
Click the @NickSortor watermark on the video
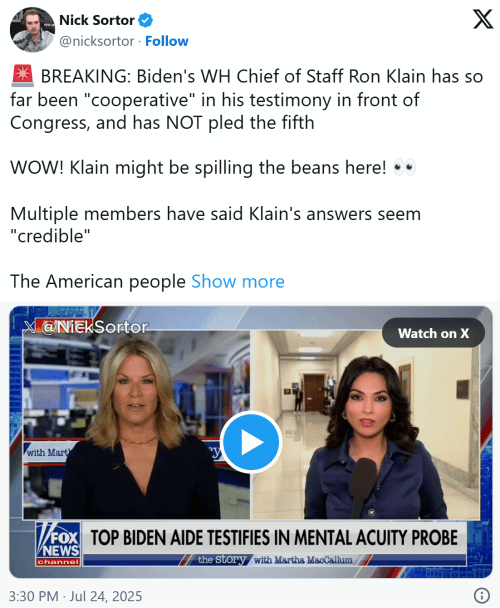pyautogui.click(x=86, y=327)
